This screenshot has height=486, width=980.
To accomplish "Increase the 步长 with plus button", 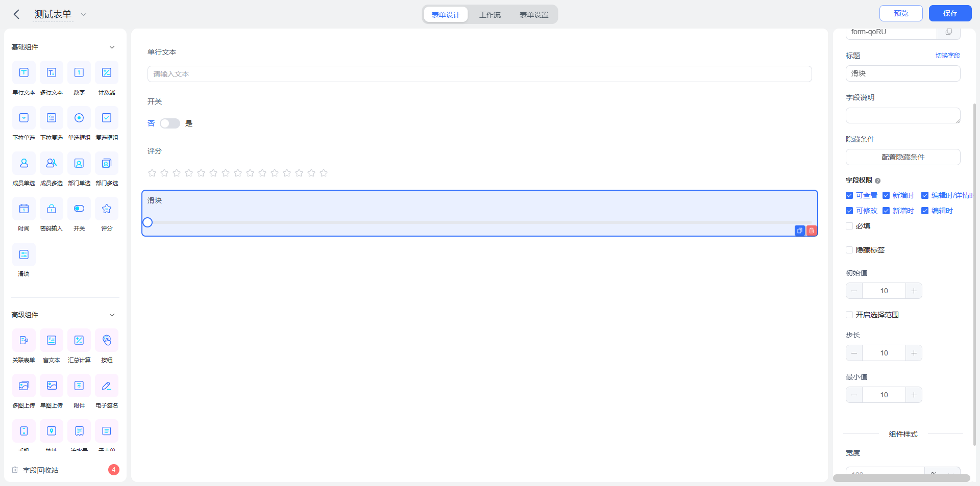I will click(914, 353).
